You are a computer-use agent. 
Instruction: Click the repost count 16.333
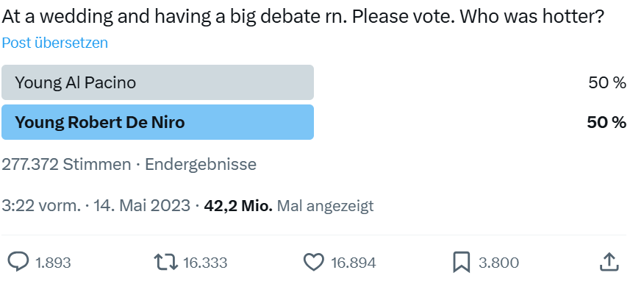pyautogui.click(x=205, y=263)
